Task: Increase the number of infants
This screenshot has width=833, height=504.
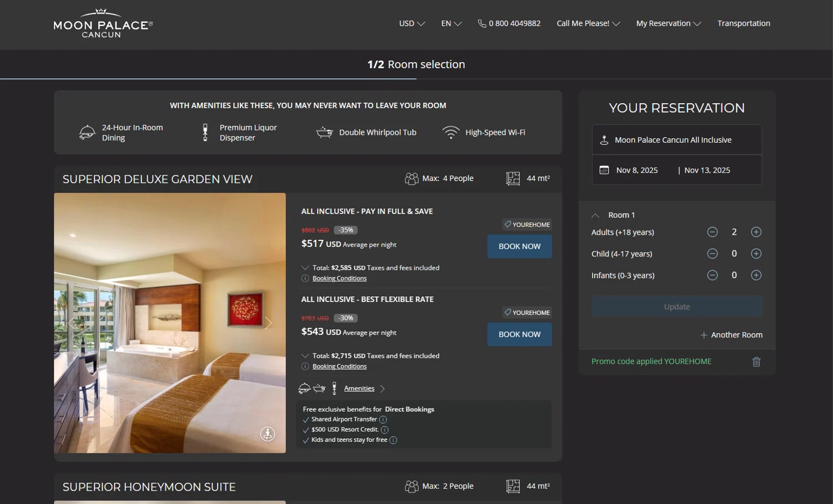Action: pos(756,275)
